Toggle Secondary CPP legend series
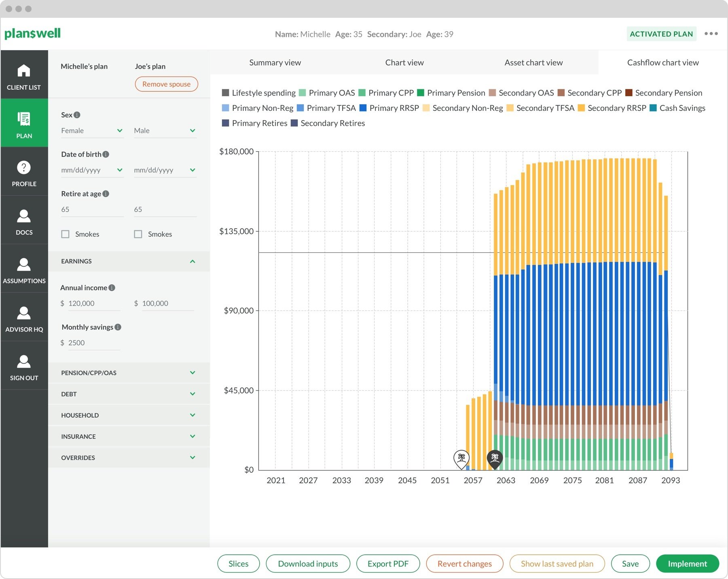 (590, 93)
